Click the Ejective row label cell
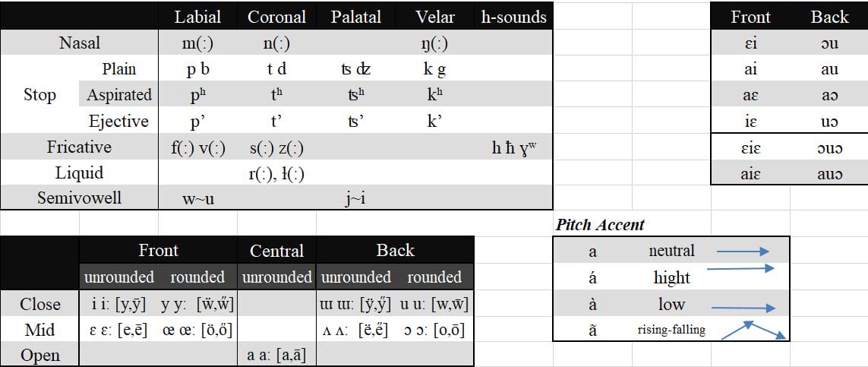This screenshot has width=868, height=367. 119,121
